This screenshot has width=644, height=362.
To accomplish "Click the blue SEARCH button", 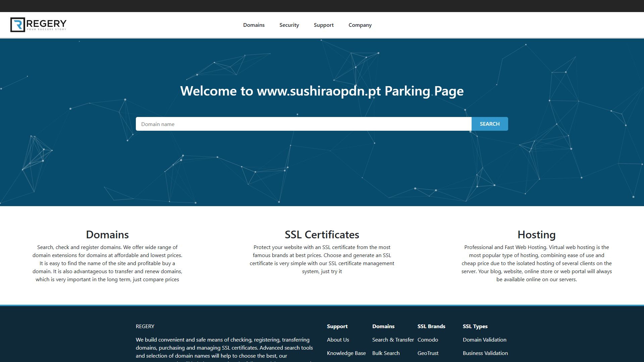I will [x=490, y=124].
